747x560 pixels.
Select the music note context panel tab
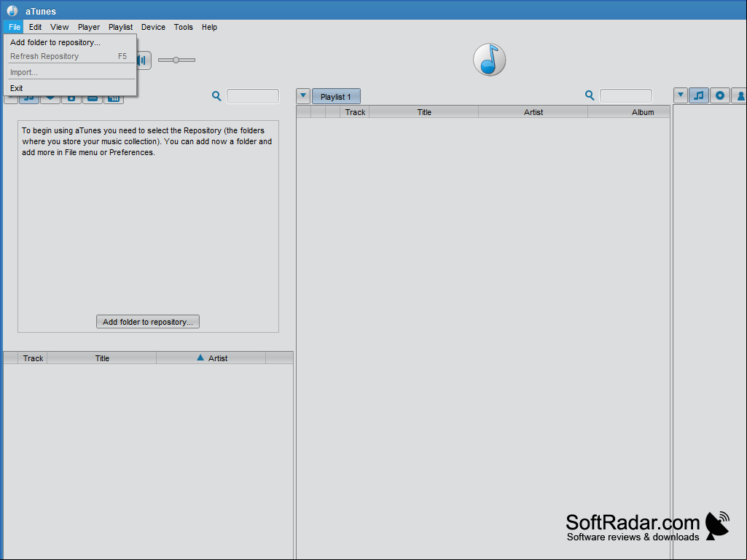pos(699,95)
